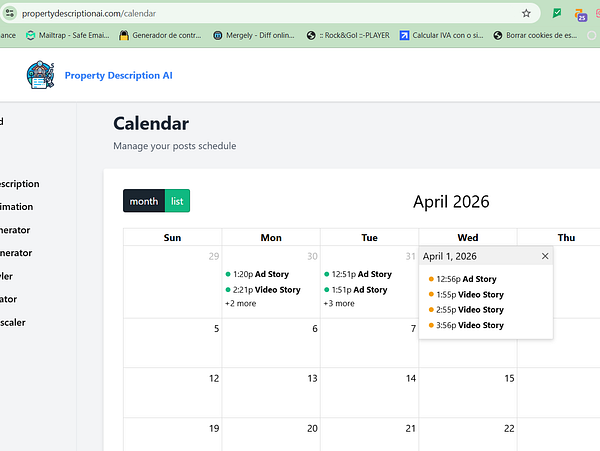Open Tuesday's 12:51p Ad Story event
Image resolution: width=600 pixels, height=451 pixels.
point(358,274)
